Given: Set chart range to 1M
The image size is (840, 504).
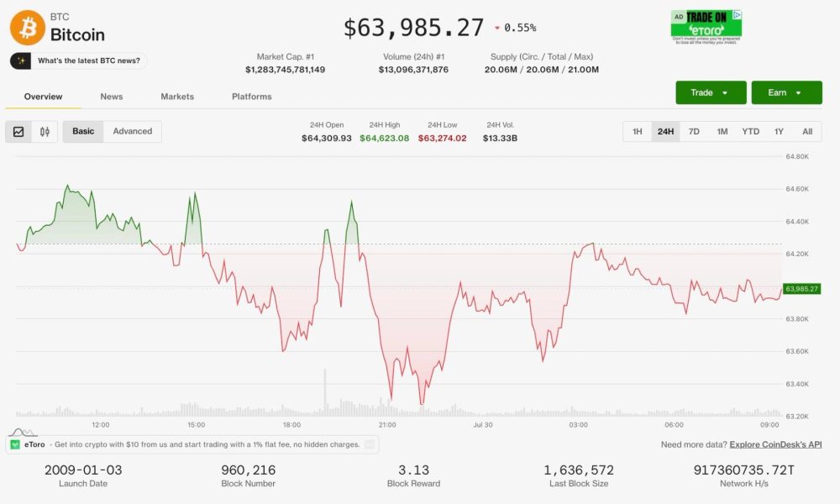Looking at the screenshot, I should [x=722, y=132].
